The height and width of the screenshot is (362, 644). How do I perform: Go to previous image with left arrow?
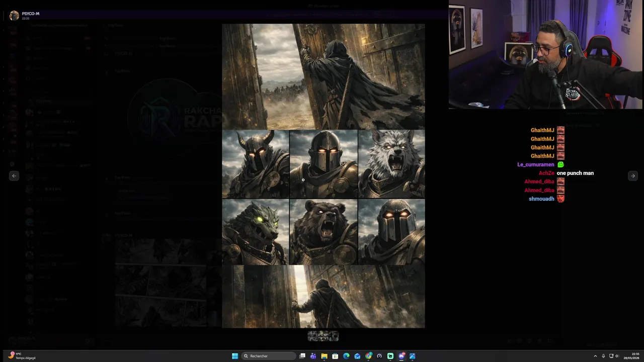click(x=14, y=175)
